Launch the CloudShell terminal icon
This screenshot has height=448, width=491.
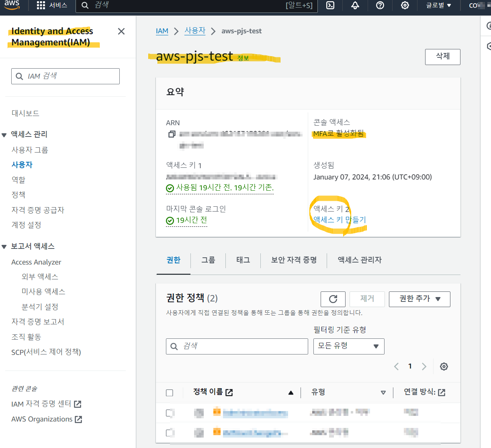[330, 5]
